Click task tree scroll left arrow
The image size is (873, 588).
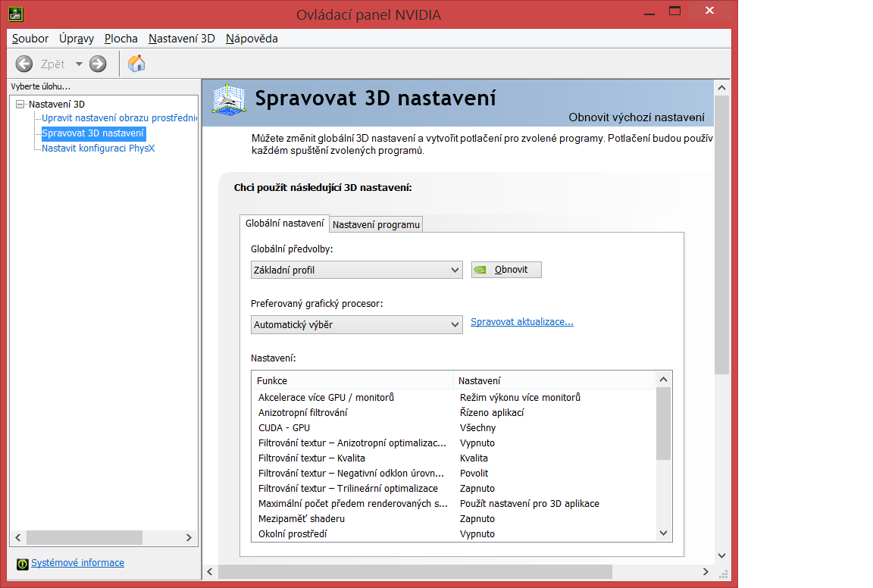(x=18, y=538)
